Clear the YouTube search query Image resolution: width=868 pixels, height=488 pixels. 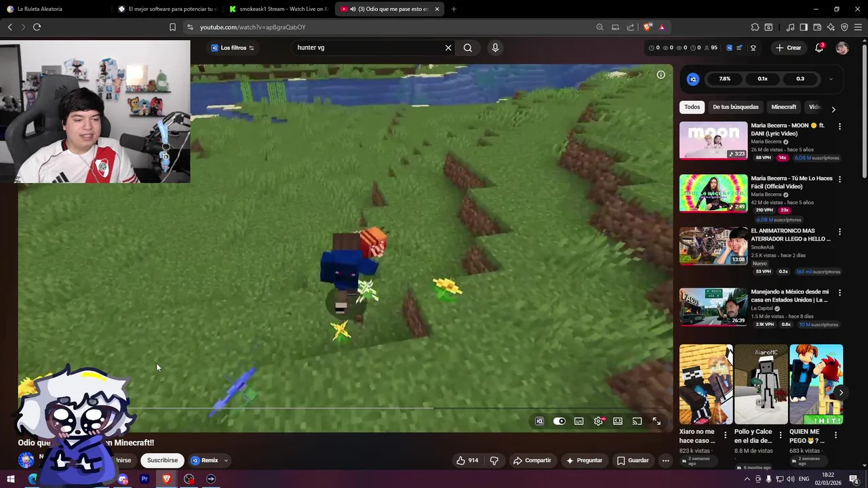pos(448,47)
